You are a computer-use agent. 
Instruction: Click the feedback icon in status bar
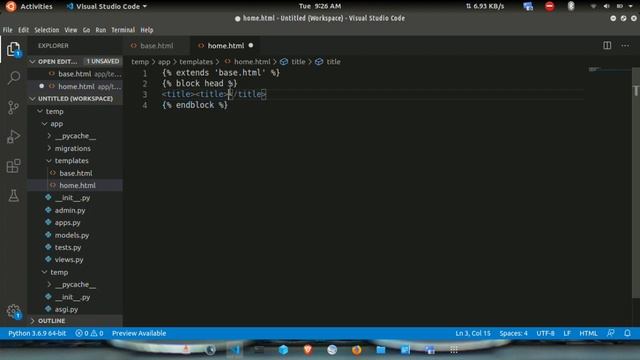[x=611, y=333]
